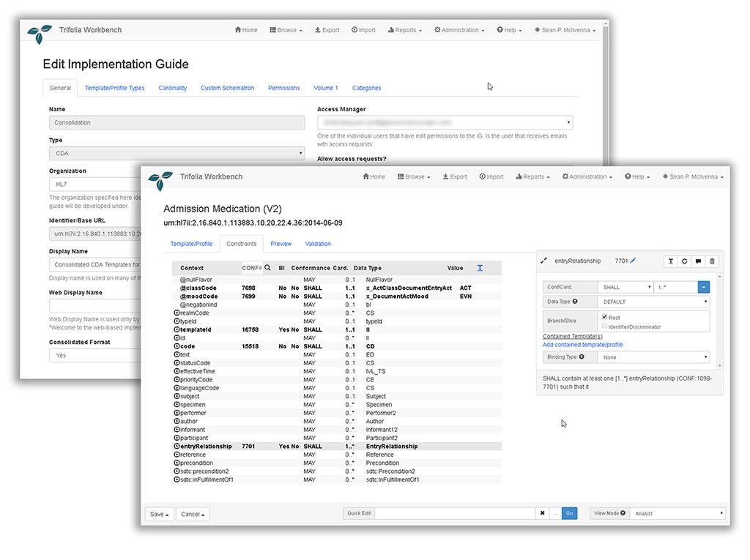The width and height of the screenshot is (750, 560).
Task: Click the help icon next to Binding Type
Action: 582,356
